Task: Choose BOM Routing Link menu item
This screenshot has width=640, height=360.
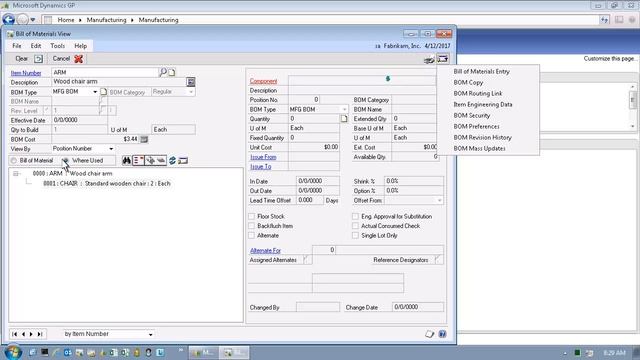Action: [x=478, y=93]
